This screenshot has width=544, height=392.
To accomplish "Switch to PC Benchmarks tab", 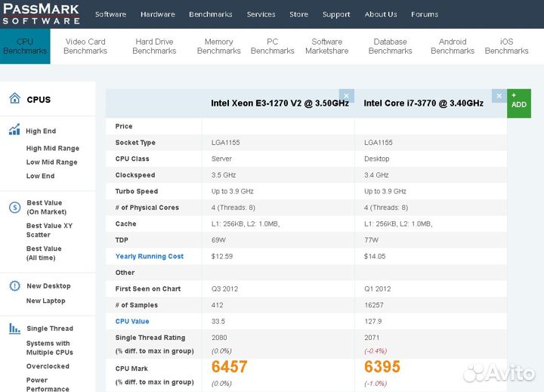I will pyautogui.click(x=272, y=46).
